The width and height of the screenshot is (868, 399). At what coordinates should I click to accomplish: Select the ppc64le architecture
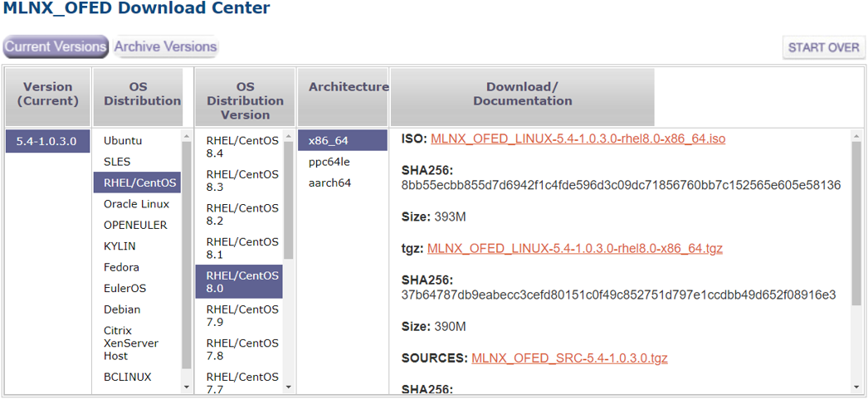tap(329, 162)
